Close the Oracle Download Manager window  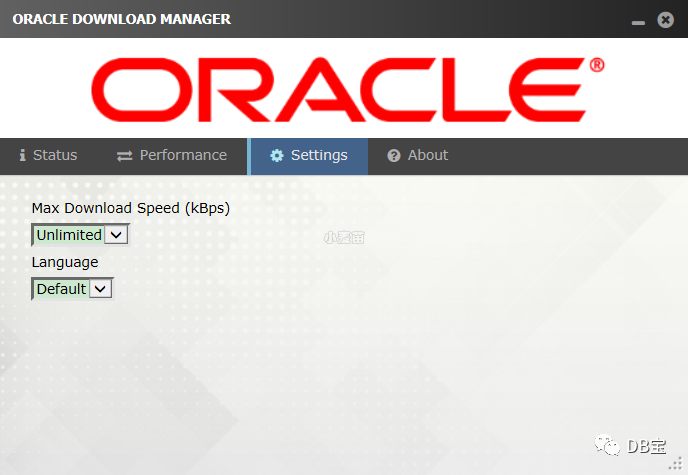point(665,20)
